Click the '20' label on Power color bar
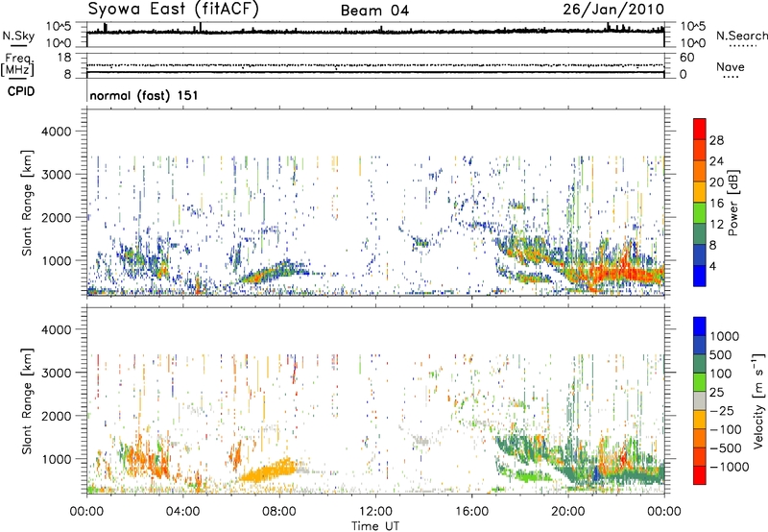 [x=716, y=182]
